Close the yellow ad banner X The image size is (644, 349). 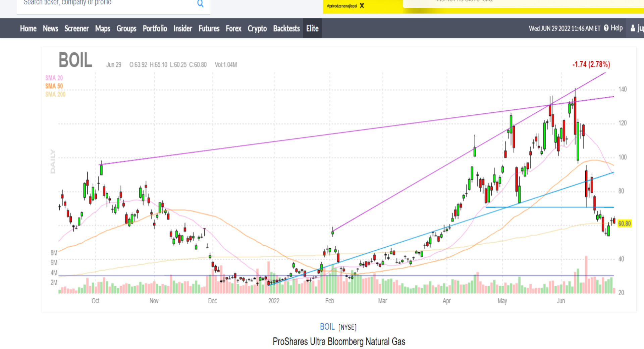pos(362,6)
